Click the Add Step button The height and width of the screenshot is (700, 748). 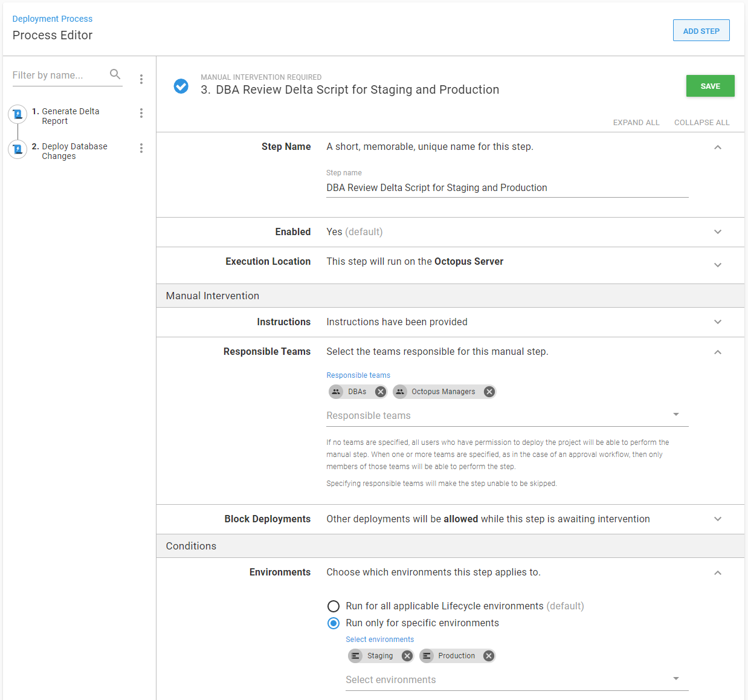701,31
